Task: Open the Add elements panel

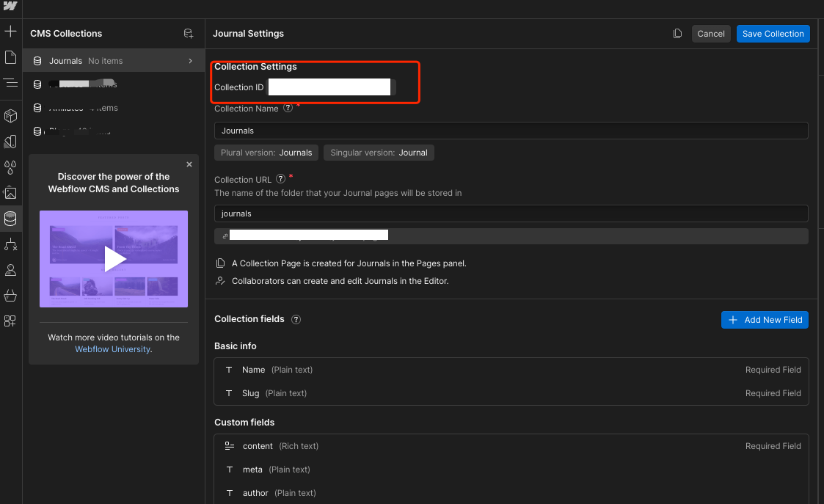Action: tap(10, 32)
